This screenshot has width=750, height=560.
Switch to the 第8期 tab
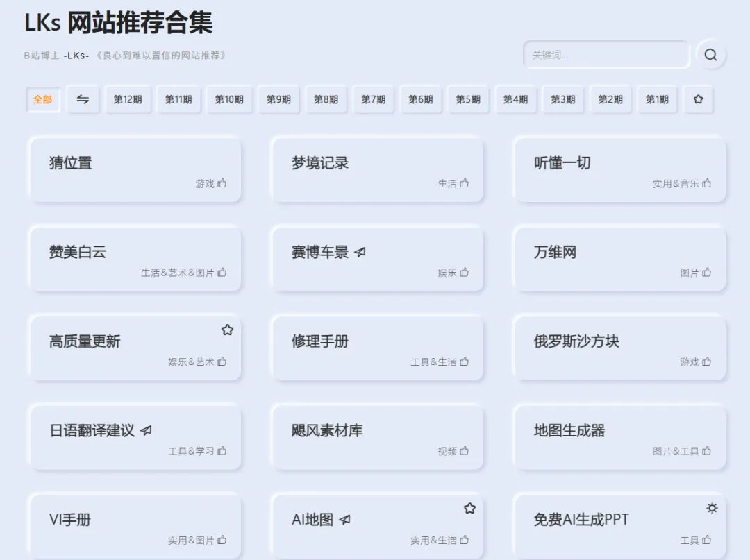326,99
